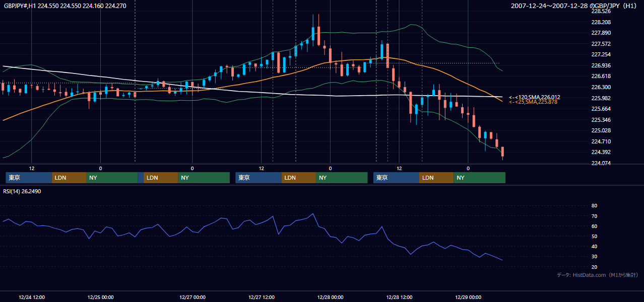Click the HistData.com data source note

click(598, 275)
